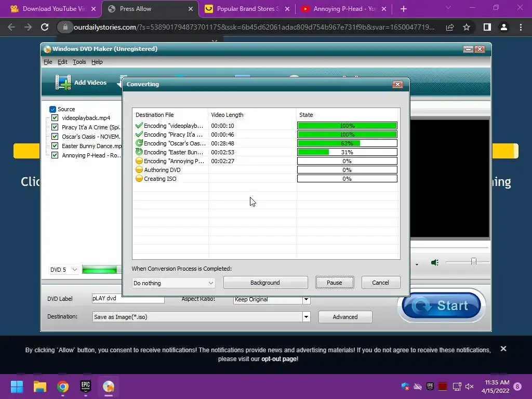Image resolution: width=532 pixels, height=399 pixels.
Task: Open Windows Start menu
Action: [x=17, y=387]
